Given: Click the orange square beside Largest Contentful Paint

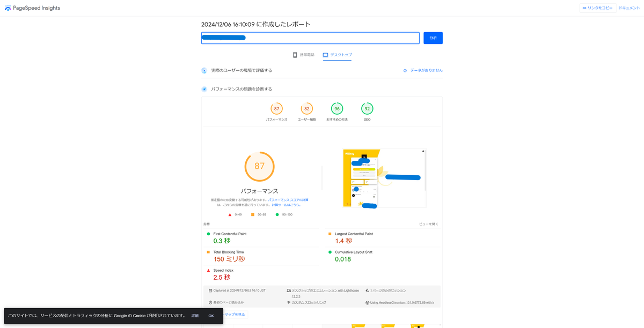Looking at the screenshot, I should 330,234.
